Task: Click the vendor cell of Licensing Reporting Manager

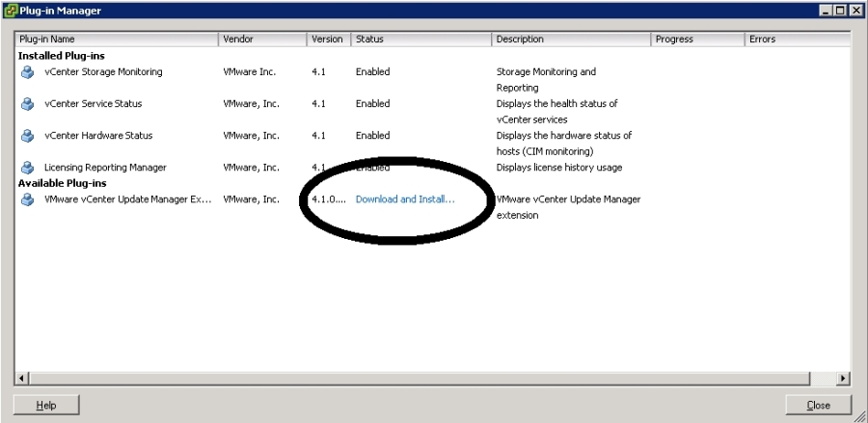Action: coord(251,168)
